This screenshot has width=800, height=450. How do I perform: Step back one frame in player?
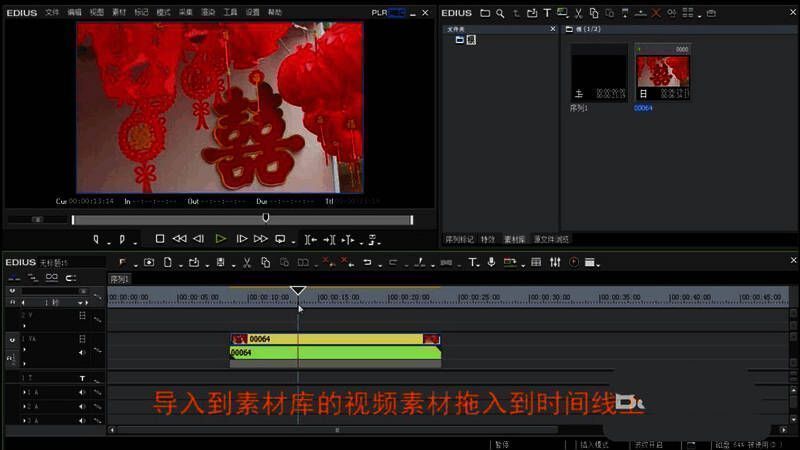[x=199, y=238]
